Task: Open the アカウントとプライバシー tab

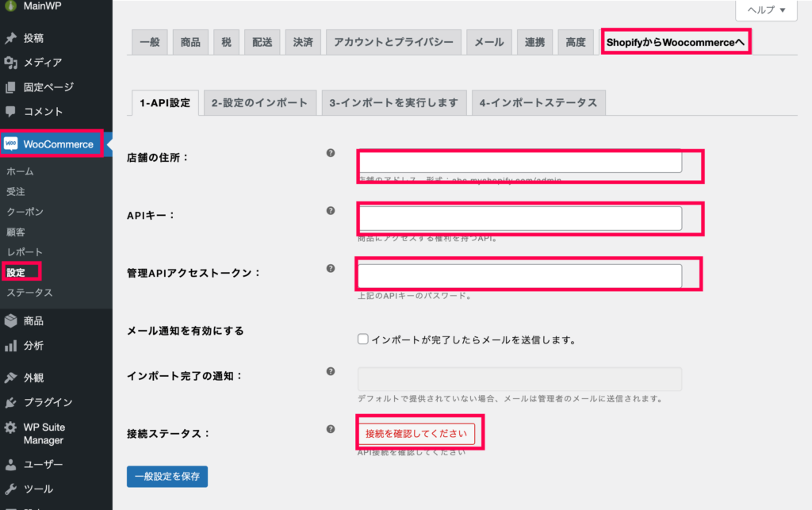Action: pyautogui.click(x=393, y=42)
